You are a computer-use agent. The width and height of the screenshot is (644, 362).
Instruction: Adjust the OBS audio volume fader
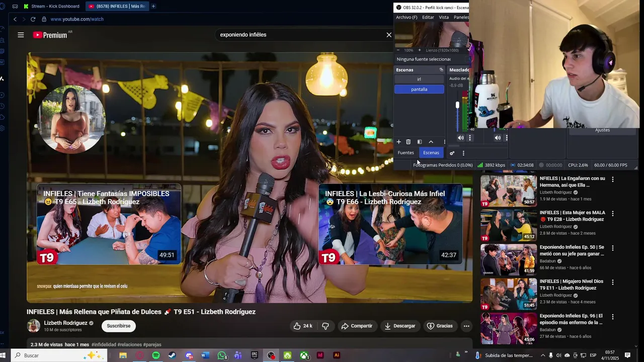coord(457,105)
